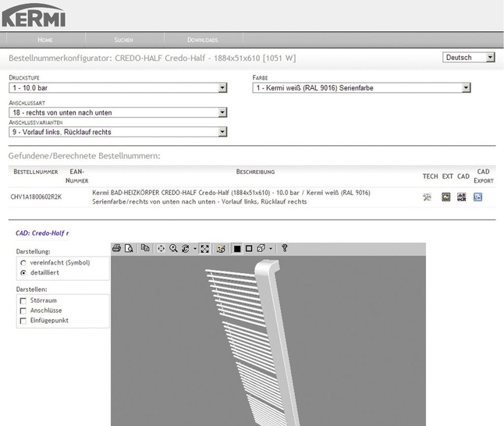Open the Anschlussart dropdown
504x426 pixels.
click(x=118, y=112)
